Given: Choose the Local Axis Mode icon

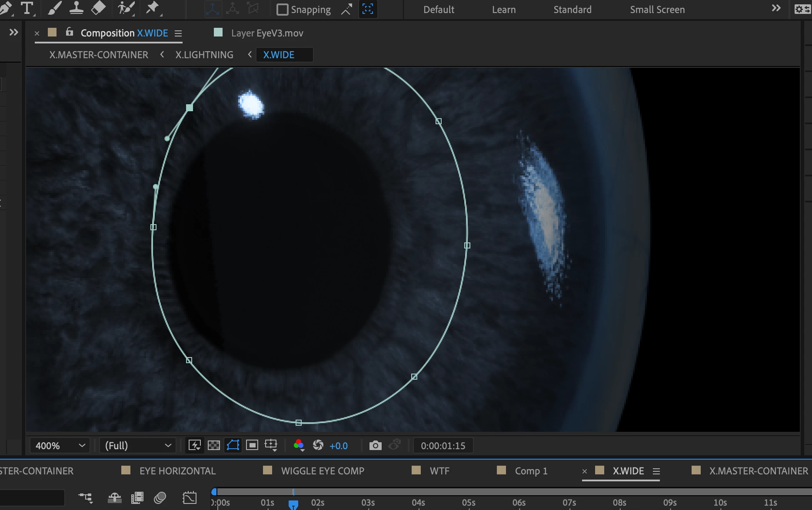Looking at the screenshot, I should pyautogui.click(x=212, y=9).
